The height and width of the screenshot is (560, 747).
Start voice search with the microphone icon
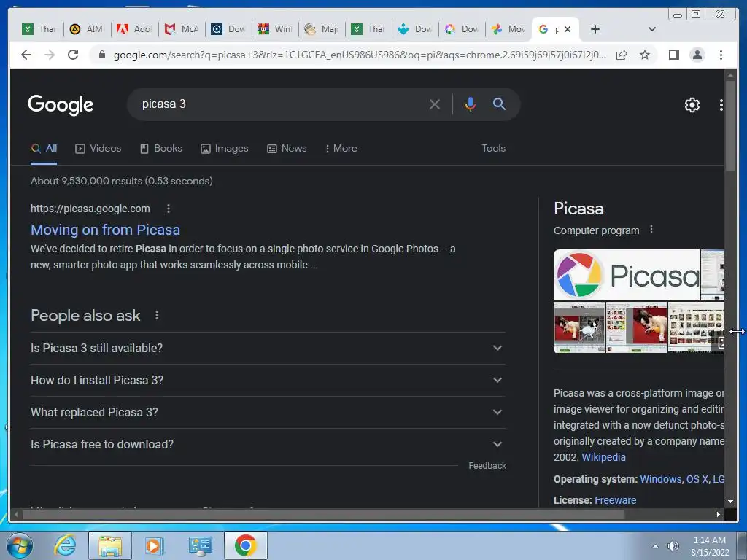click(470, 104)
